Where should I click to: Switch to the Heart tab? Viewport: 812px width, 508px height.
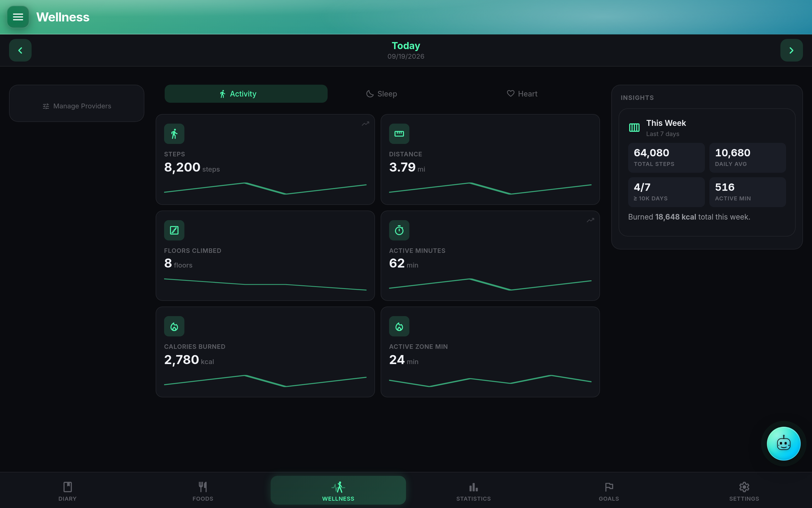coord(522,94)
